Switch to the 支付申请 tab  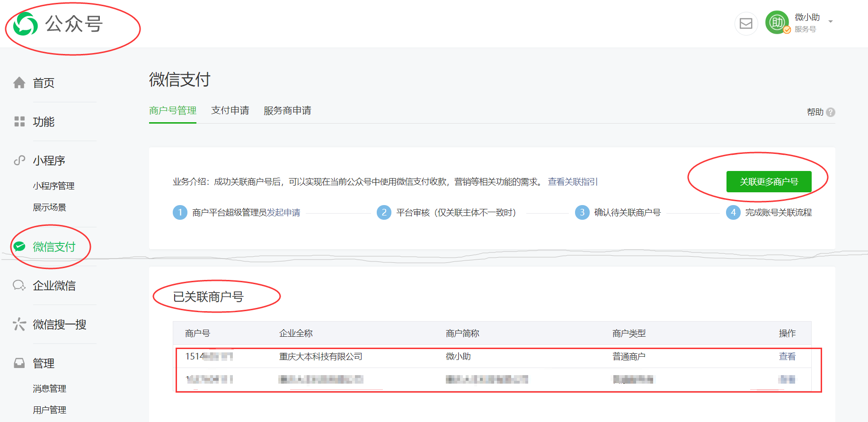pyautogui.click(x=230, y=110)
